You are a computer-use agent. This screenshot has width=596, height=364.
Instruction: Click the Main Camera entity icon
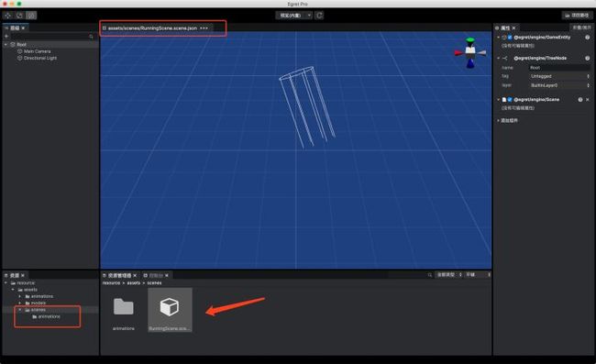20,51
